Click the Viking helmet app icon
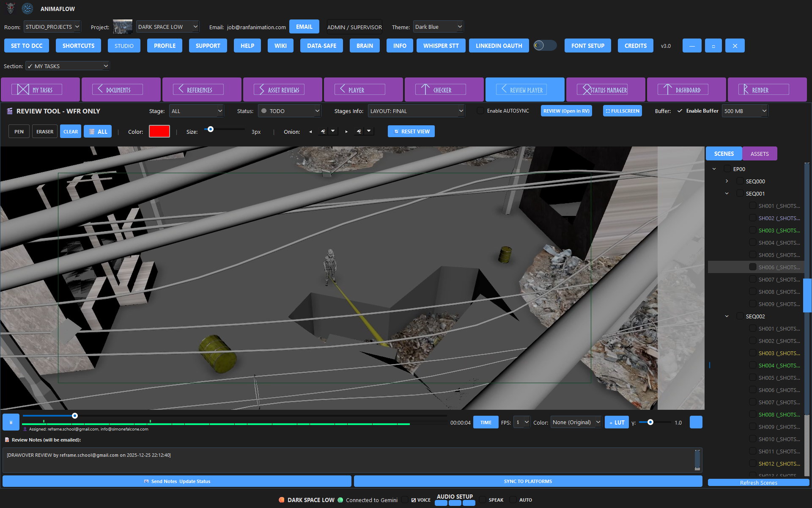The image size is (812, 508). coord(11,8)
